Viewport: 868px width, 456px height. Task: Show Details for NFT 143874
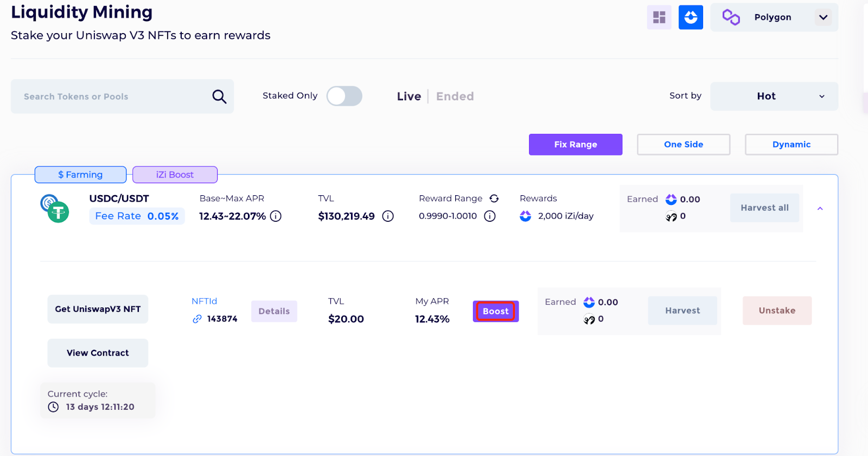click(x=274, y=311)
